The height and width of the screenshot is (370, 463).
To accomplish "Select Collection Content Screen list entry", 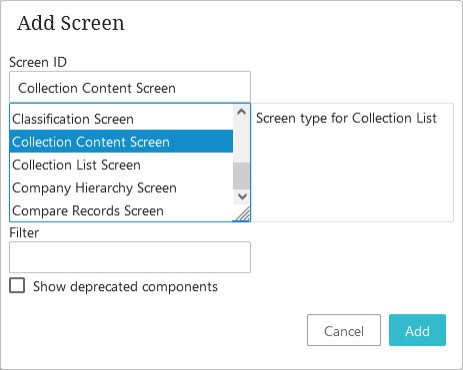I will coord(121,142).
